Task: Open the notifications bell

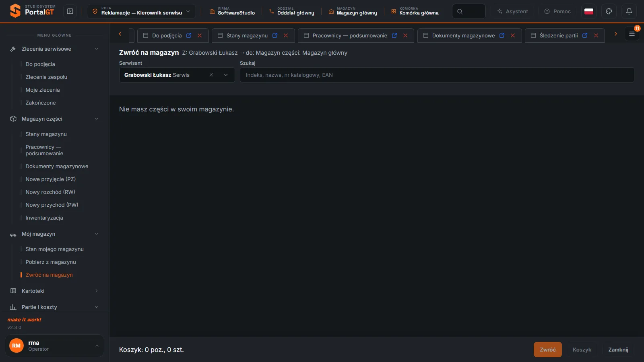Action: pyautogui.click(x=629, y=11)
